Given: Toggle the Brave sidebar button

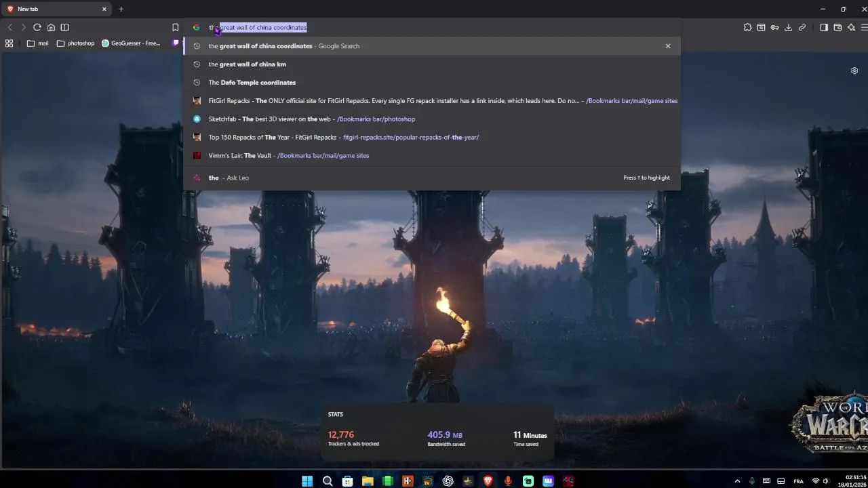Looking at the screenshot, I should pyautogui.click(x=824, y=27).
